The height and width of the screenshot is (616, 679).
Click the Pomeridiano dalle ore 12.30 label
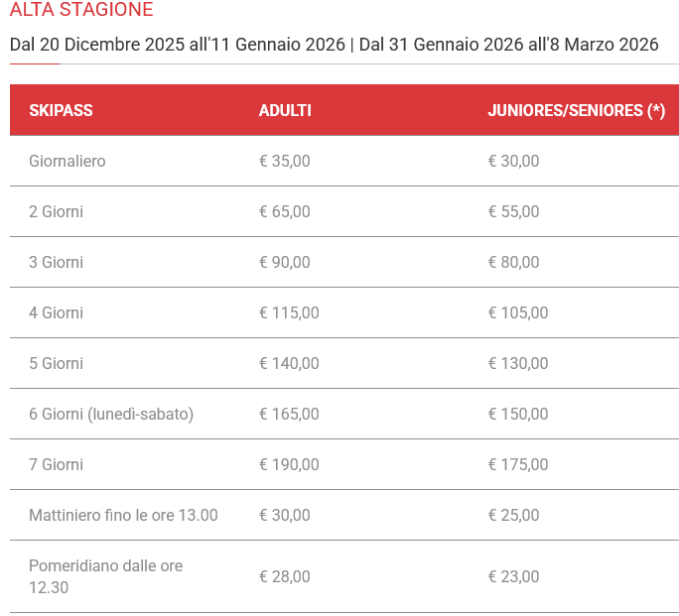click(105, 575)
